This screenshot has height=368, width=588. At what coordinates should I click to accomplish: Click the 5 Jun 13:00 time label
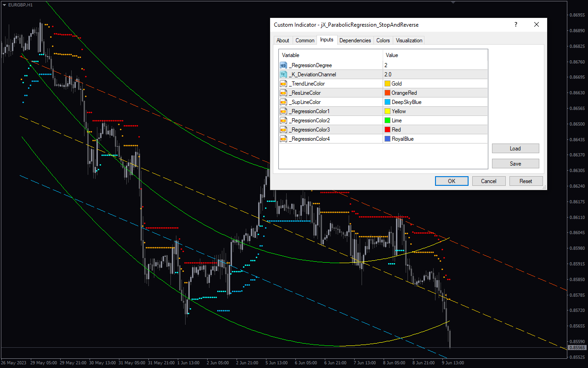pyautogui.click(x=277, y=362)
